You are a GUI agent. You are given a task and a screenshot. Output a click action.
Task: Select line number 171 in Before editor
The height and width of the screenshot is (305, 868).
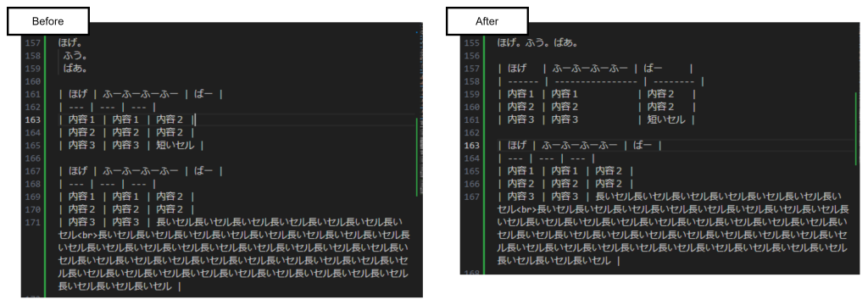pyautogui.click(x=33, y=222)
